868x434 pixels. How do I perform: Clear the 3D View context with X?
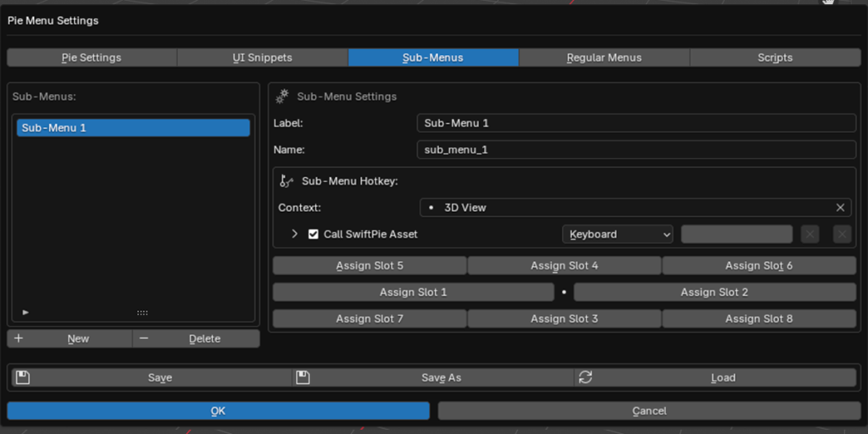point(840,208)
